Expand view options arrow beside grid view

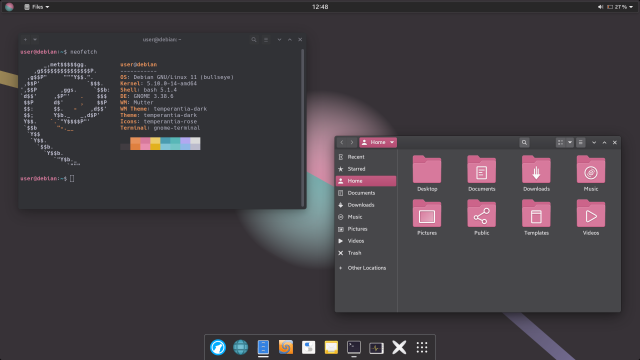click(x=570, y=142)
